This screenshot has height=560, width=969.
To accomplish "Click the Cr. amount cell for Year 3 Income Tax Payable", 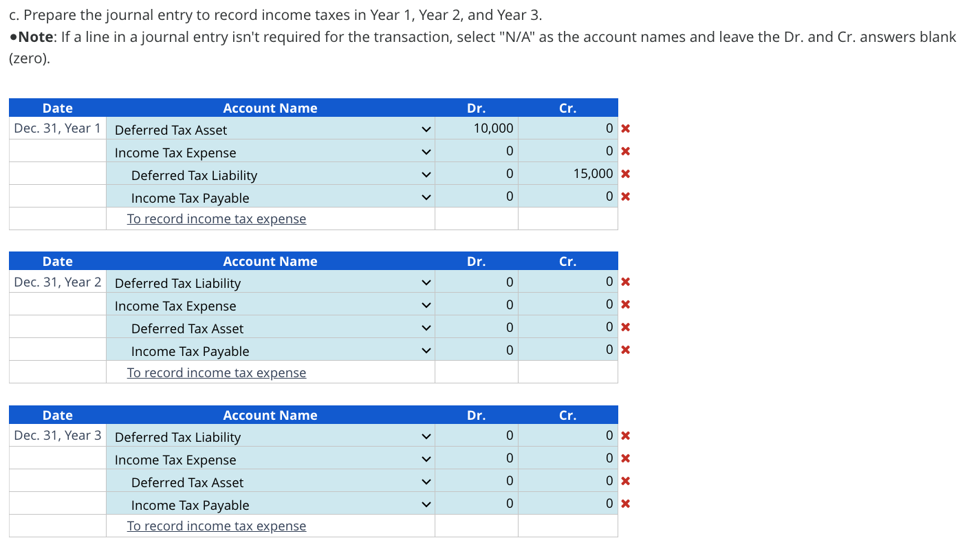I will point(568,504).
